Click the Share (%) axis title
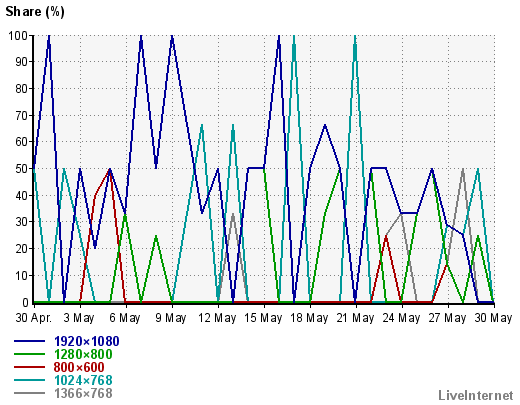 (35, 12)
